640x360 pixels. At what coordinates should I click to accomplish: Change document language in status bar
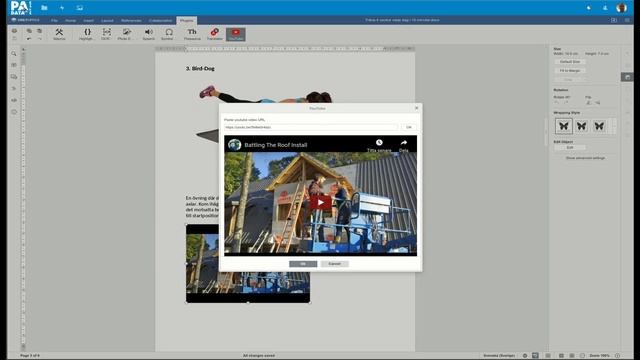click(499, 356)
